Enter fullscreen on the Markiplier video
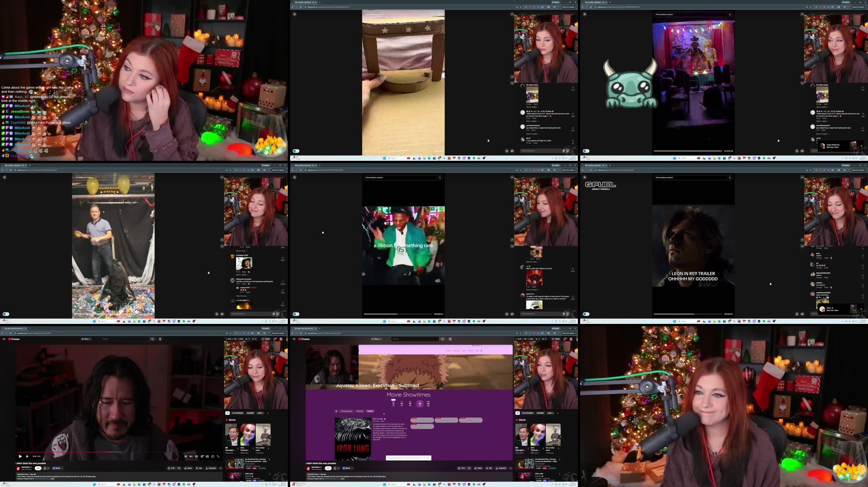The image size is (868, 487). 218,456
